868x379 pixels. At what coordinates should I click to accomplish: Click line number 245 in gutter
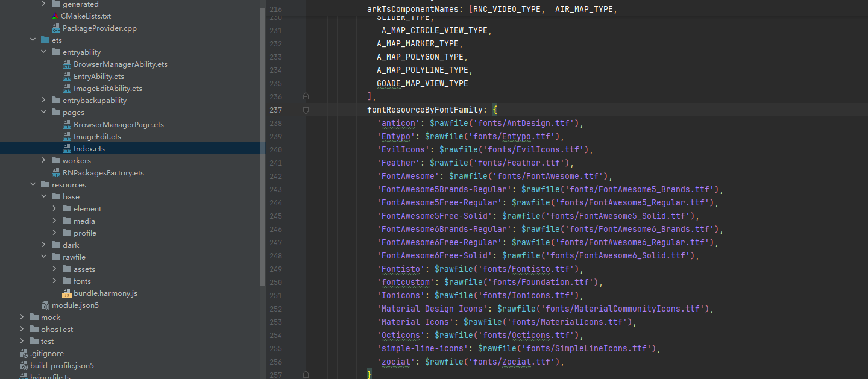[x=275, y=216]
